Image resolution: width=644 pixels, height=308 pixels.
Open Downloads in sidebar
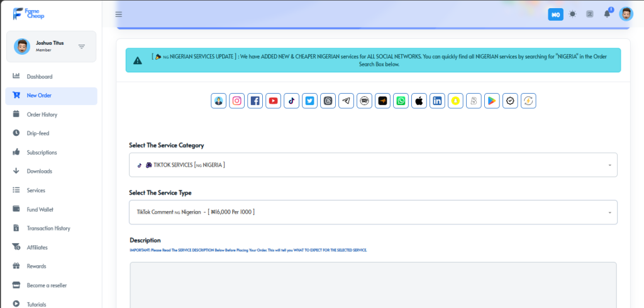pyautogui.click(x=52, y=171)
